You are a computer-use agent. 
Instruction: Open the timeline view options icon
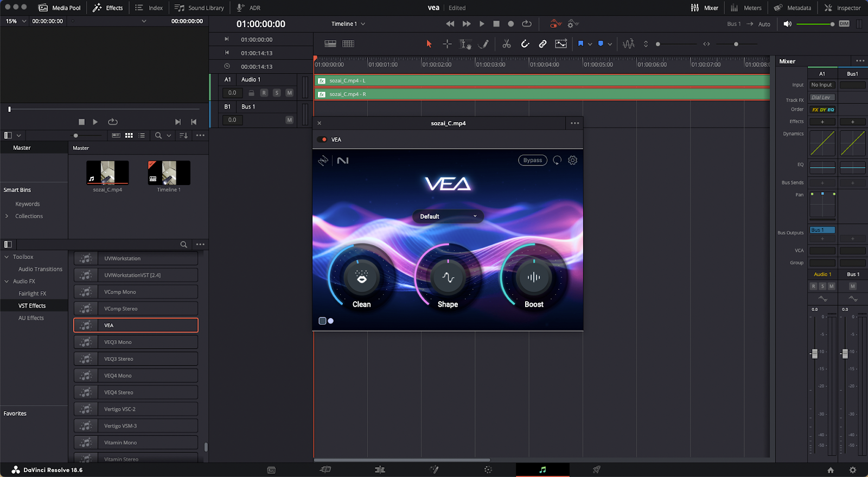point(330,44)
